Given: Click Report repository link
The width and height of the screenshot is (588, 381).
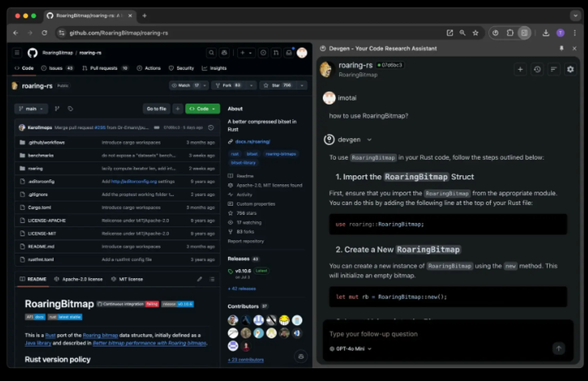Looking at the screenshot, I should [246, 241].
